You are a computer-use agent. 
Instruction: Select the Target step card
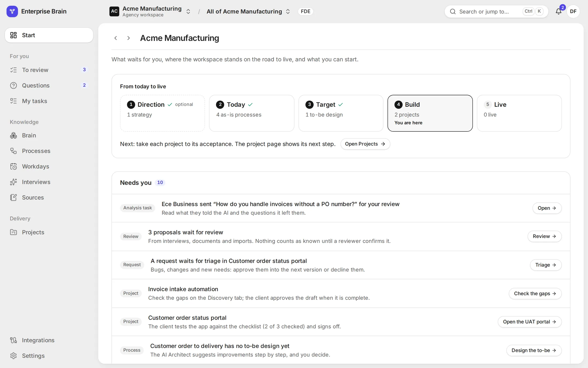click(341, 113)
